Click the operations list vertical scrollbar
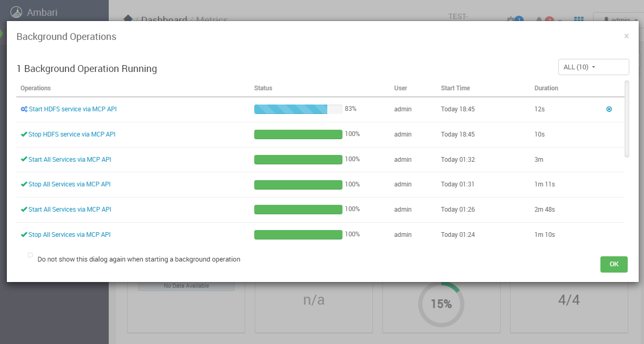This screenshot has height=344, width=644. tap(626, 118)
